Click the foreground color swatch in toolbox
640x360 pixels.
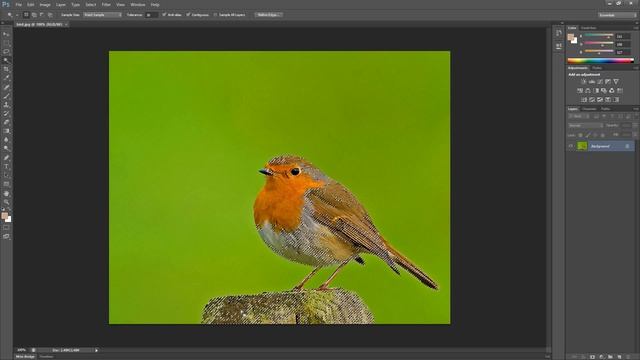point(4,216)
